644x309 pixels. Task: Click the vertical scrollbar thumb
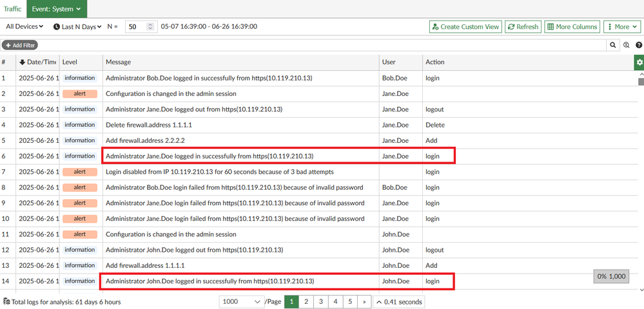click(641, 81)
